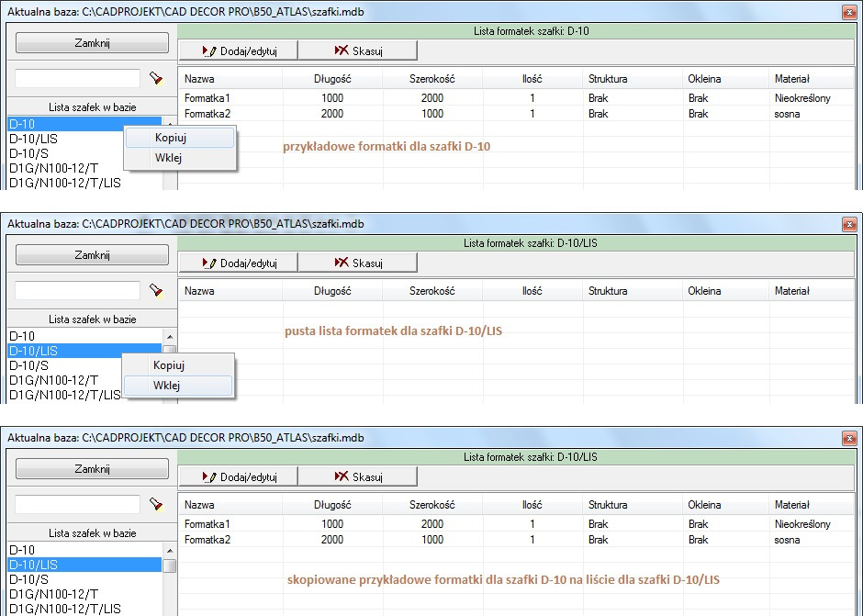Click Skasuj in the empty-list middle window

tap(358, 263)
